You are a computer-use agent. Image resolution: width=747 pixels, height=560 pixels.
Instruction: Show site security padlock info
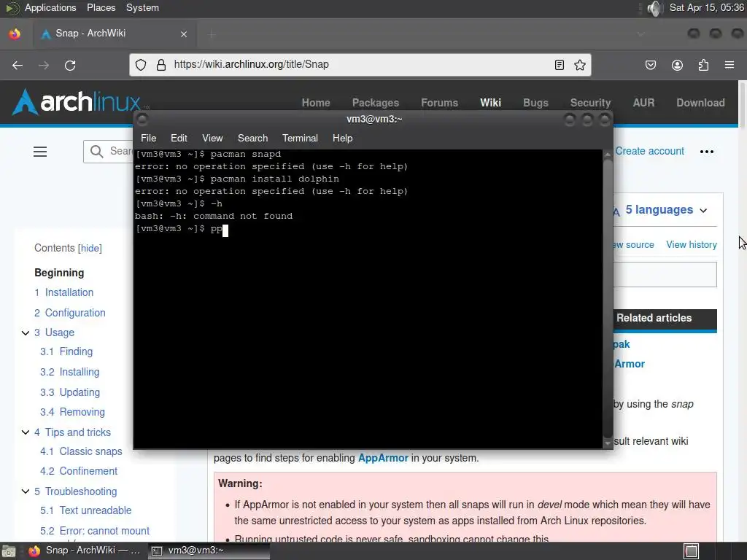click(161, 65)
